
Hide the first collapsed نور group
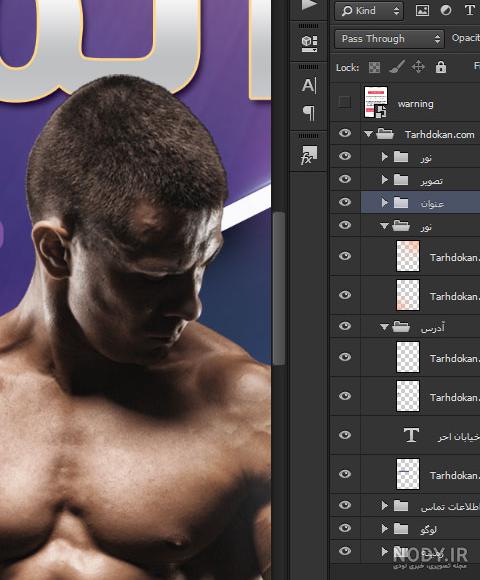coord(345,156)
